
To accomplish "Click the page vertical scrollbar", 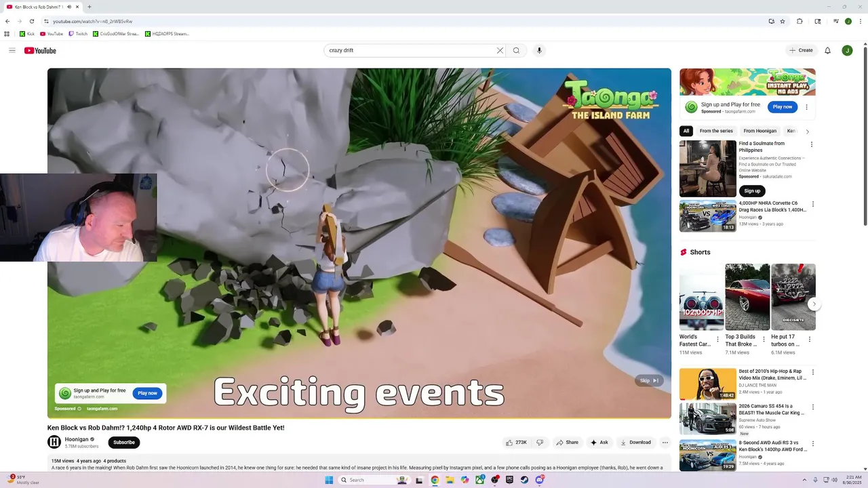I will [x=865, y=136].
